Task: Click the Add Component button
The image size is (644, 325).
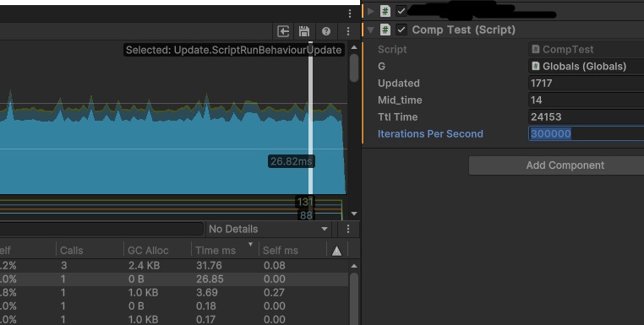Action: [556, 165]
